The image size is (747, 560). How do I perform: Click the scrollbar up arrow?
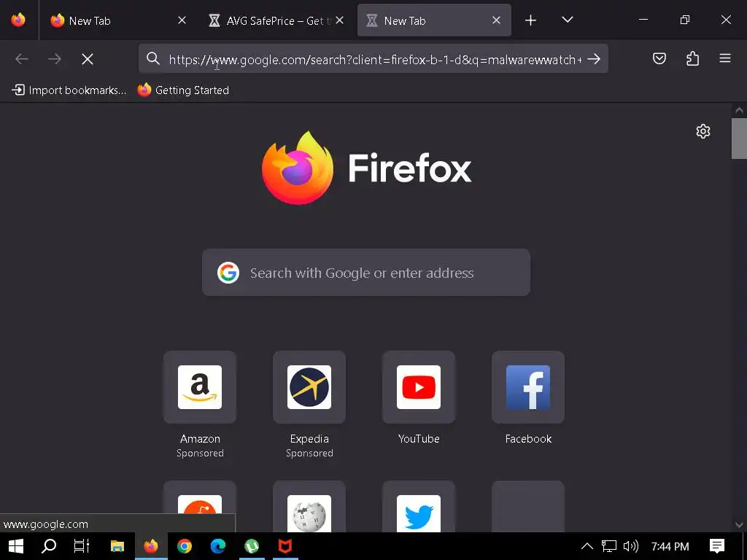tap(739, 111)
